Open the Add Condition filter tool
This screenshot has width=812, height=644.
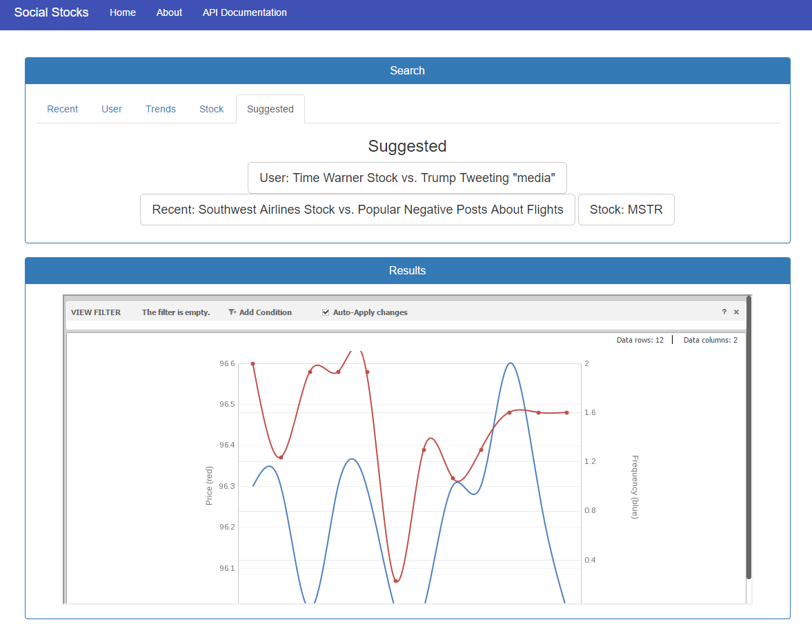pos(260,312)
